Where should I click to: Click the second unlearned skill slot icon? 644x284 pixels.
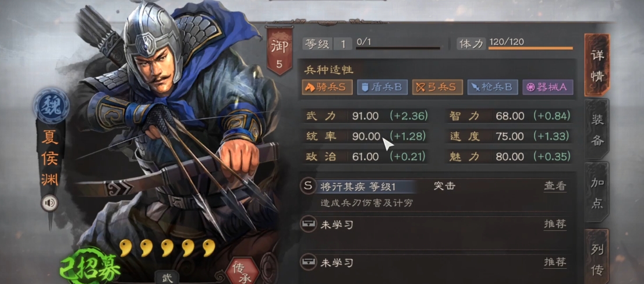click(x=308, y=262)
